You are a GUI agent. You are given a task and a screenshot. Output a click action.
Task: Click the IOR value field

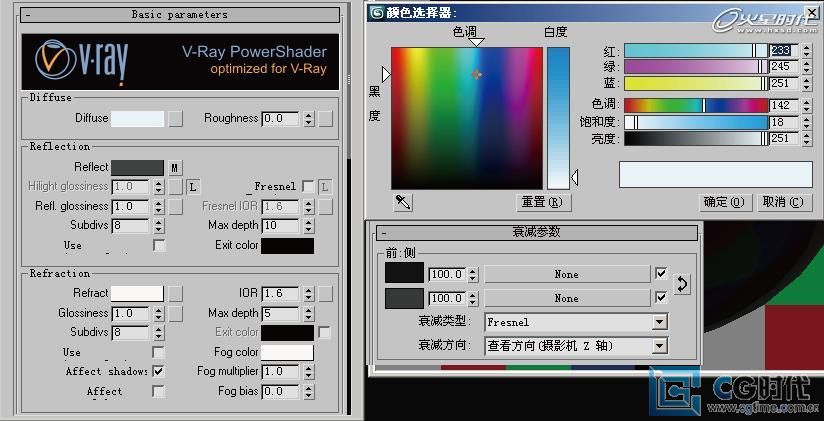[280, 294]
